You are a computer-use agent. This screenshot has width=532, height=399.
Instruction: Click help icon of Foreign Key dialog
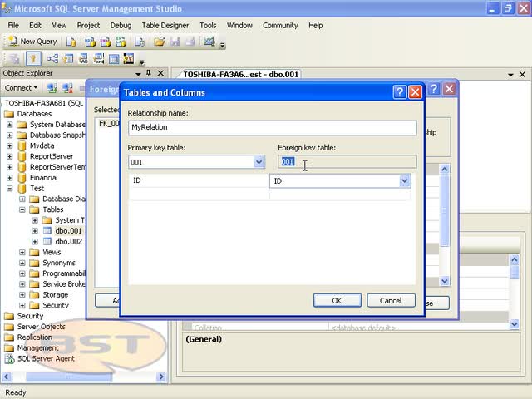pyautogui.click(x=434, y=89)
